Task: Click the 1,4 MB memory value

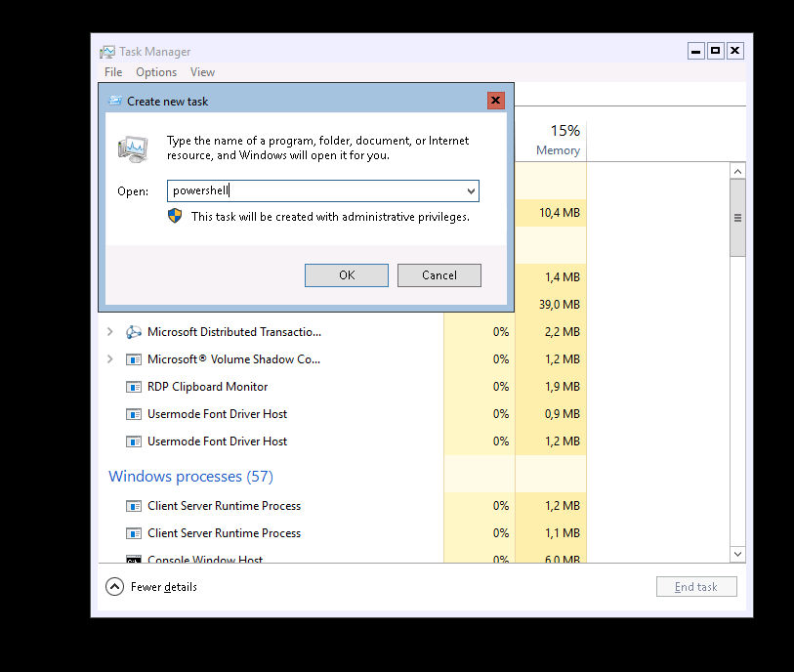Action: point(563,277)
